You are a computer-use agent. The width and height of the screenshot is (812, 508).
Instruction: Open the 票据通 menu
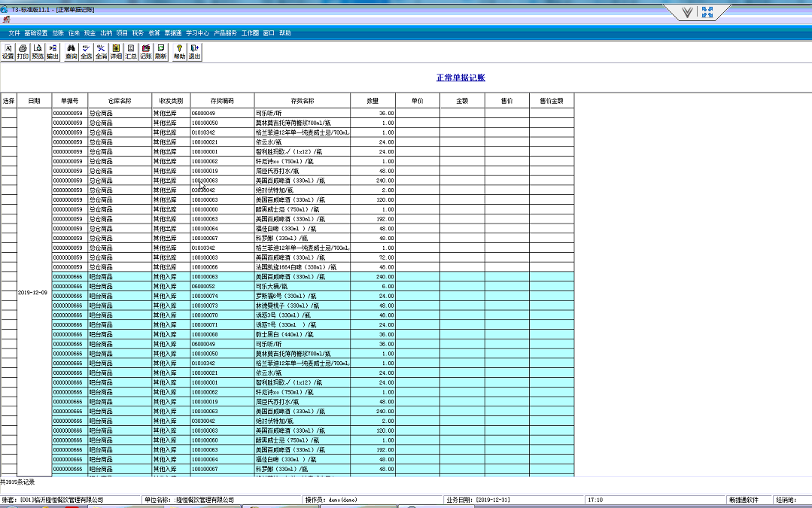pos(173,33)
